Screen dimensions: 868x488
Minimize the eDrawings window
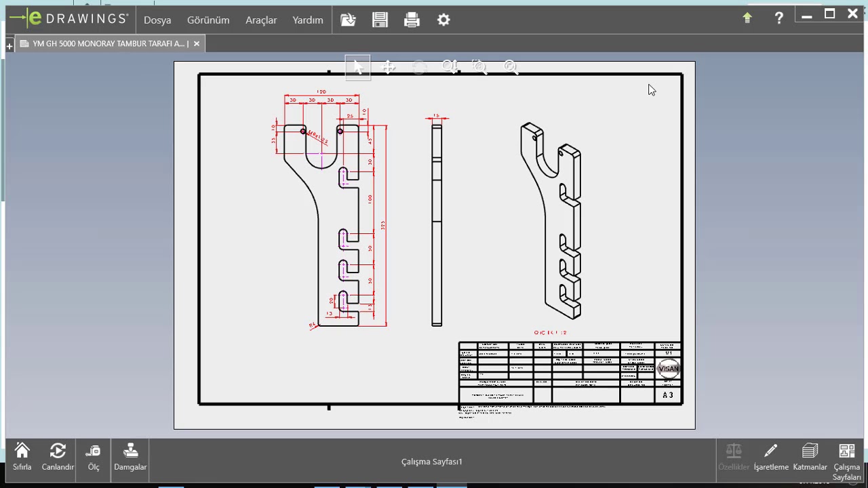(x=806, y=16)
